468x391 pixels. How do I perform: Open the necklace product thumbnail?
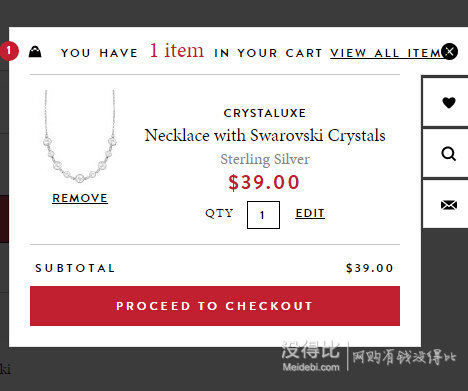[80, 136]
